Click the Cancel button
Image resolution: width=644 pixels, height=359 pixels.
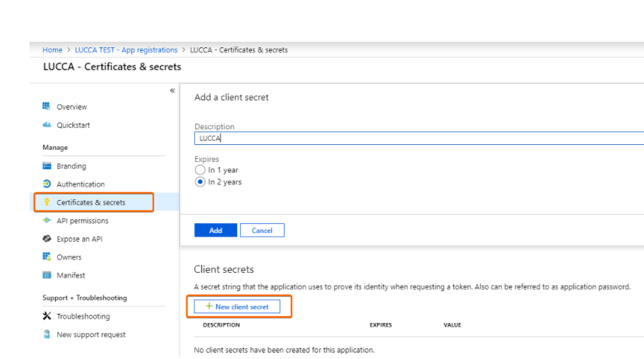pos(262,230)
